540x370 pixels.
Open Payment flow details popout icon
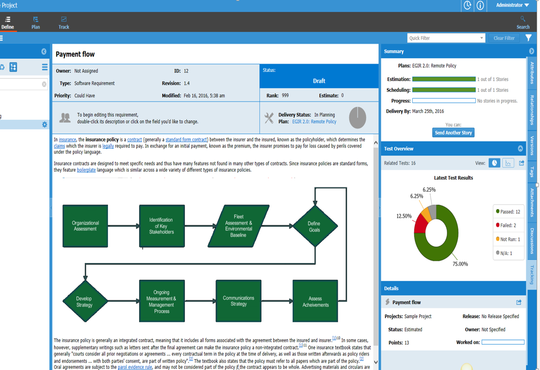click(519, 302)
